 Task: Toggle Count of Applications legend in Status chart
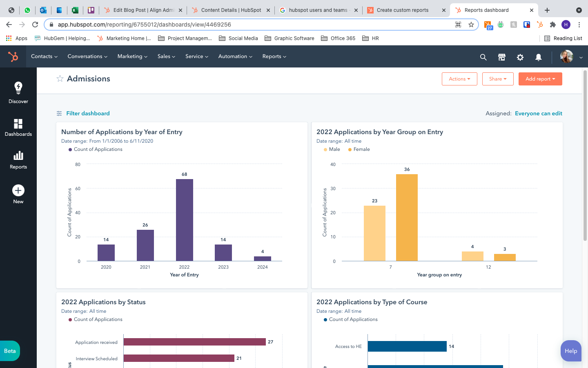tap(96, 320)
